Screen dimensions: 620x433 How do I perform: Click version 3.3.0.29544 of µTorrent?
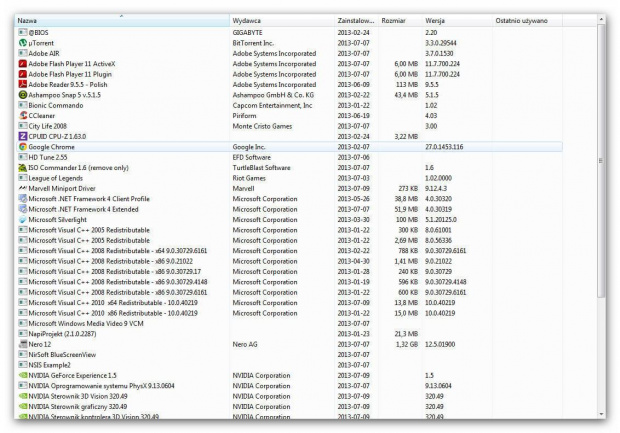coord(441,43)
